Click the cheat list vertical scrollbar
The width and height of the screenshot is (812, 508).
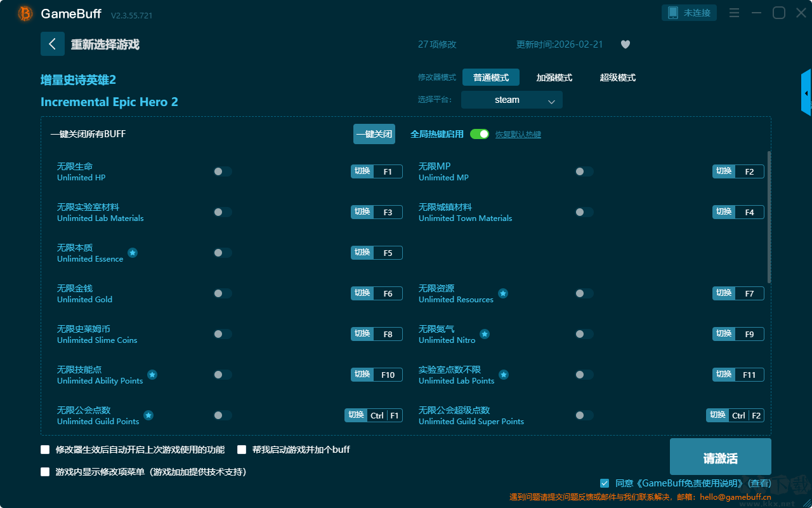tap(769, 217)
